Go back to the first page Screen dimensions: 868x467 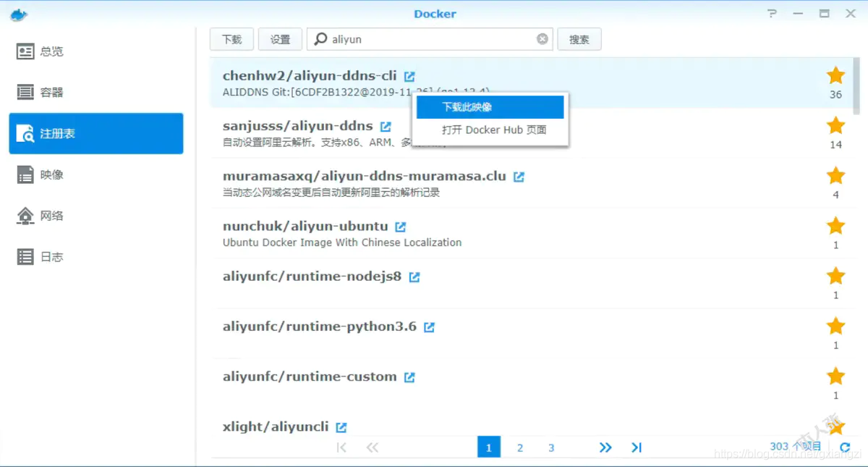(x=341, y=447)
